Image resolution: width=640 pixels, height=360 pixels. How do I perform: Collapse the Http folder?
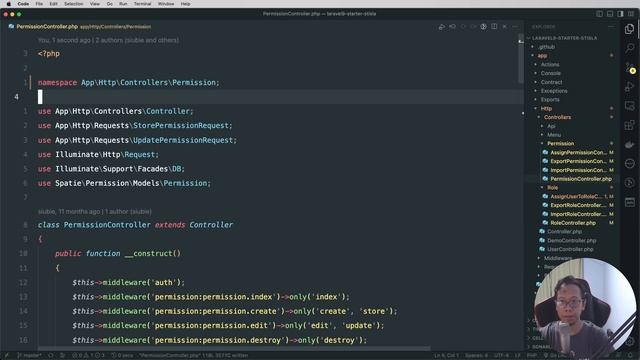[x=546, y=109]
